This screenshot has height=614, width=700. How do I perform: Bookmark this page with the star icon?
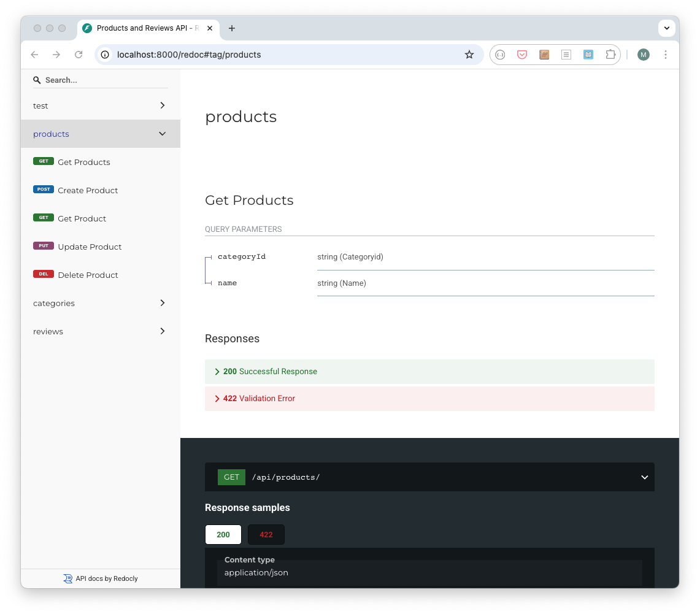tap(469, 55)
